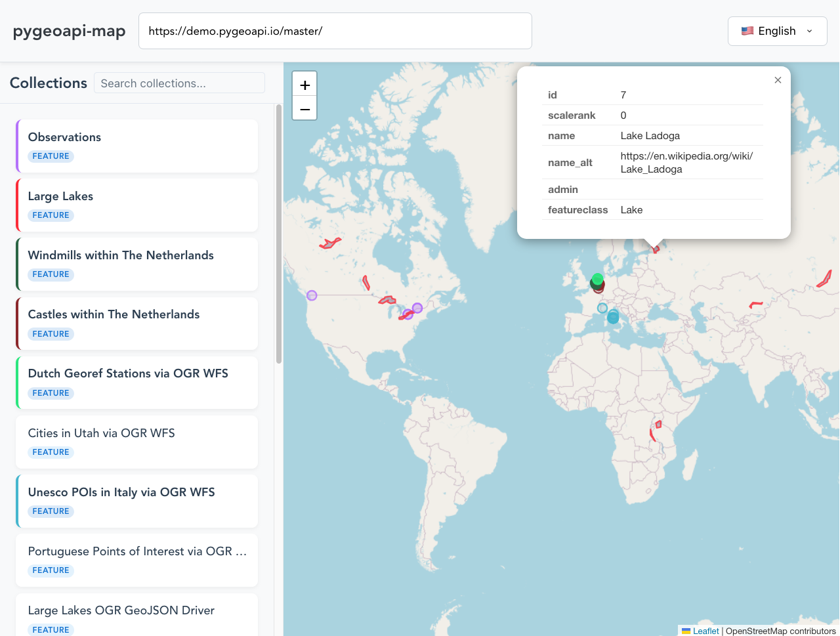The image size is (840, 636).
Task: Click the featureclass Lake value
Action: coord(631,210)
